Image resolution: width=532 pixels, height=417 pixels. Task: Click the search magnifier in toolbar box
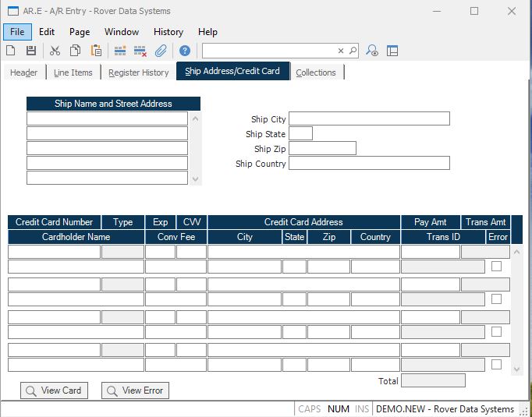click(x=353, y=51)
